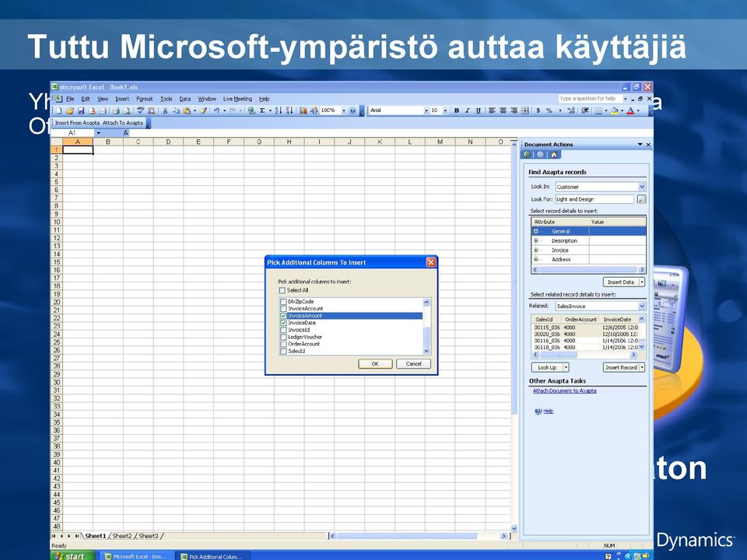This screenshot has height=560, width=747.
Task: Check the OrderAccount checkbox
Action: point(283,345)
